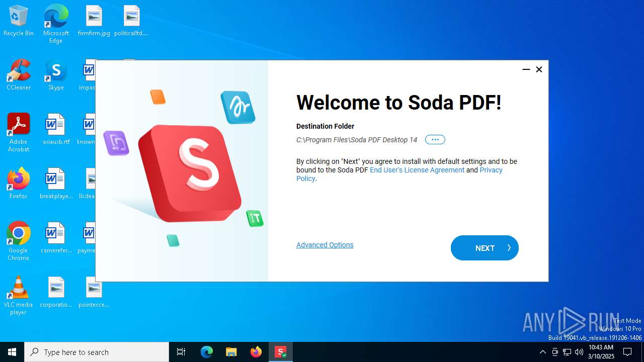Open the volume tray icon

[579, 352]
